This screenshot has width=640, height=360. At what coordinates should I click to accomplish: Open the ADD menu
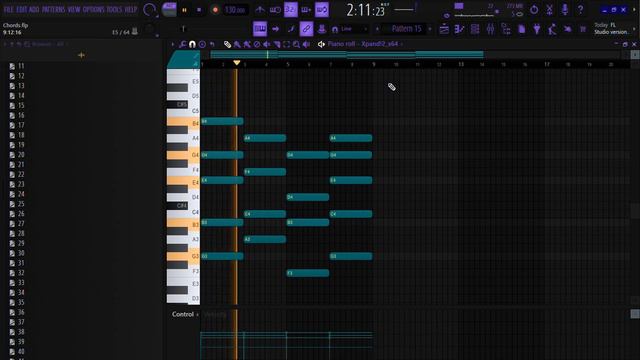[34, 9]
